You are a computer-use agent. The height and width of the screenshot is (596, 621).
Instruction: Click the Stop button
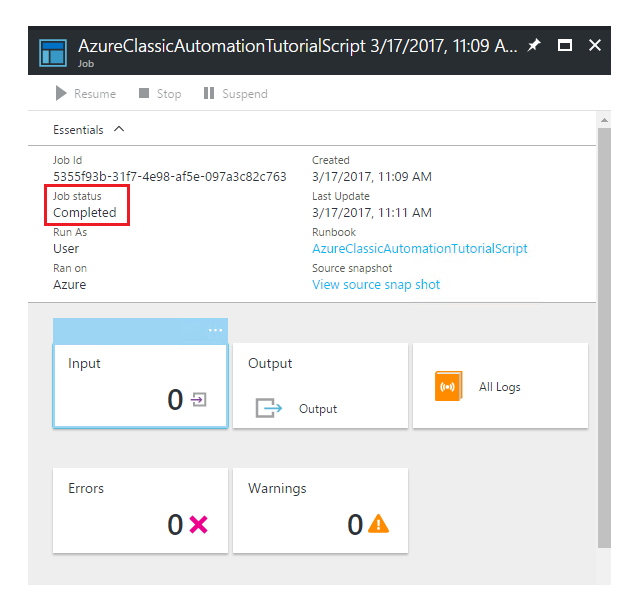[160, 93]
